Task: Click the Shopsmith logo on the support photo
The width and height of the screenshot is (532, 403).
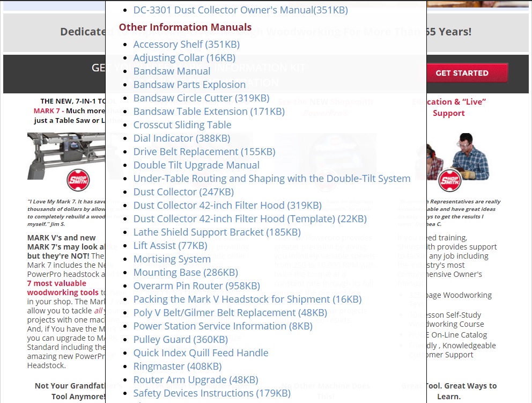Action: (449, 181)
